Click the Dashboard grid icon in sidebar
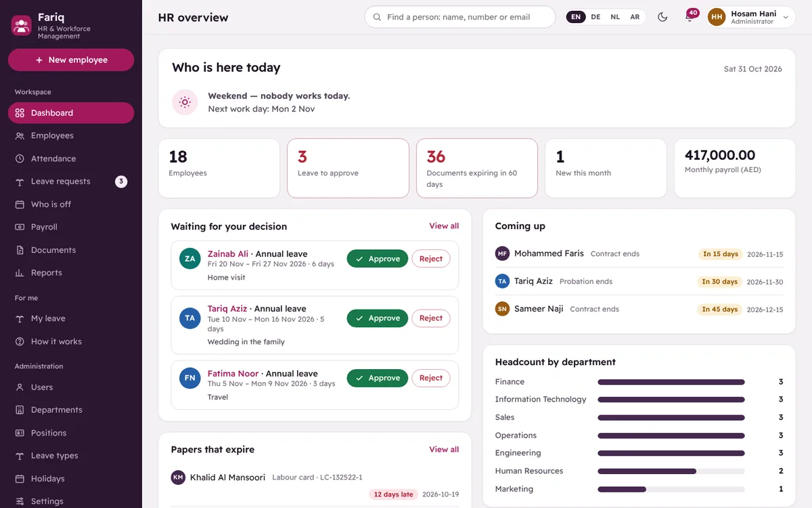 click(20, 113)
